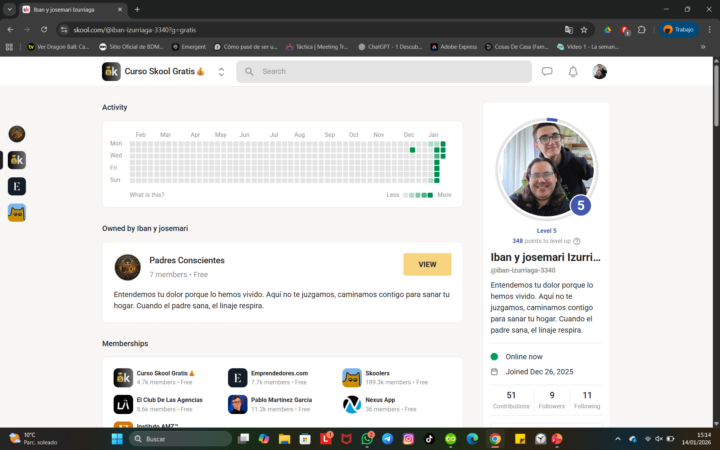Image resolution: width=720 pixels, height=450 pixels.
Task: Open the tab search dropdown
Action: pyautogui.click(x=9, y=9)
